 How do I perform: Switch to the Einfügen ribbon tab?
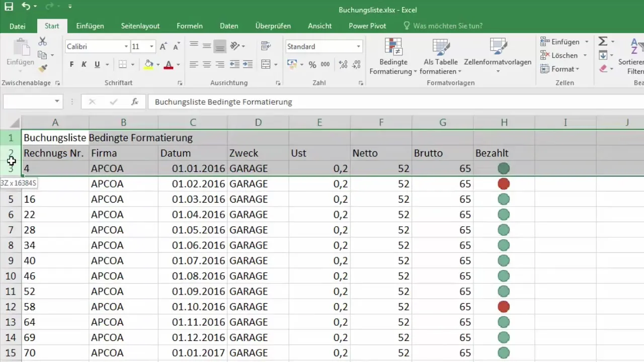coord(90,26)
